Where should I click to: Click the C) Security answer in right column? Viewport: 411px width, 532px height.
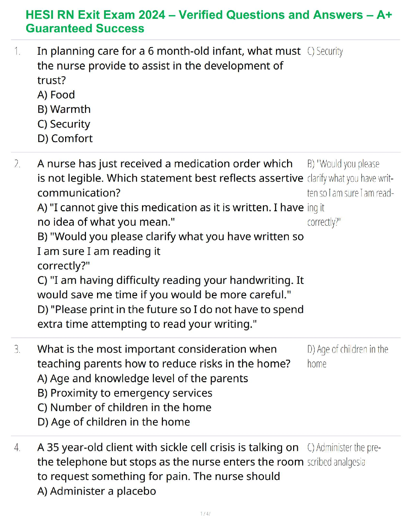(325, 51)
